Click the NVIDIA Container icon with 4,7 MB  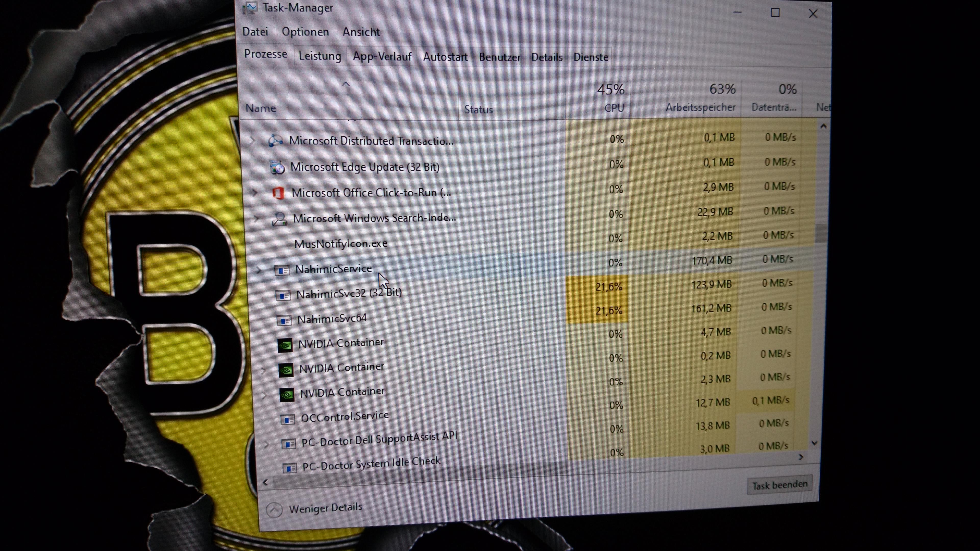pyautogui.click(x=285, y=345)
